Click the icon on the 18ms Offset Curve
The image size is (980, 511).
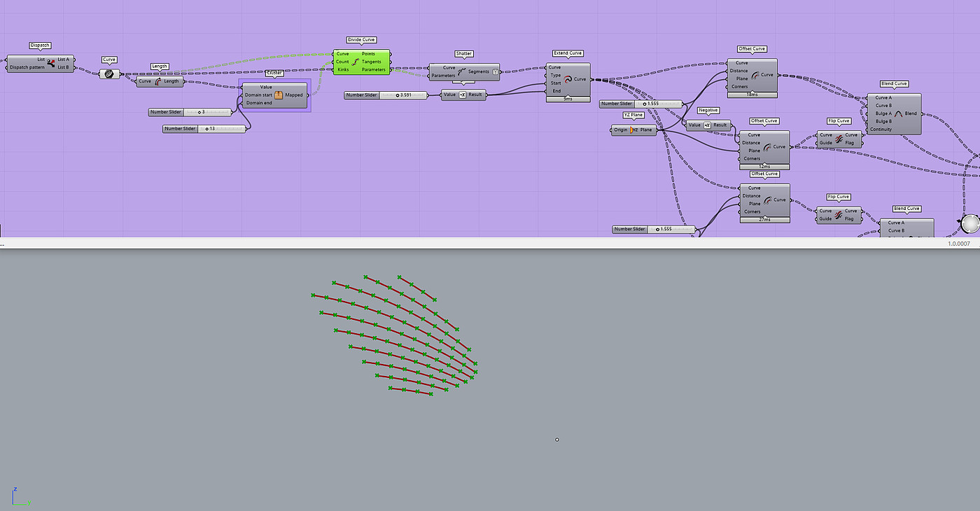click(x=755, y=75)
